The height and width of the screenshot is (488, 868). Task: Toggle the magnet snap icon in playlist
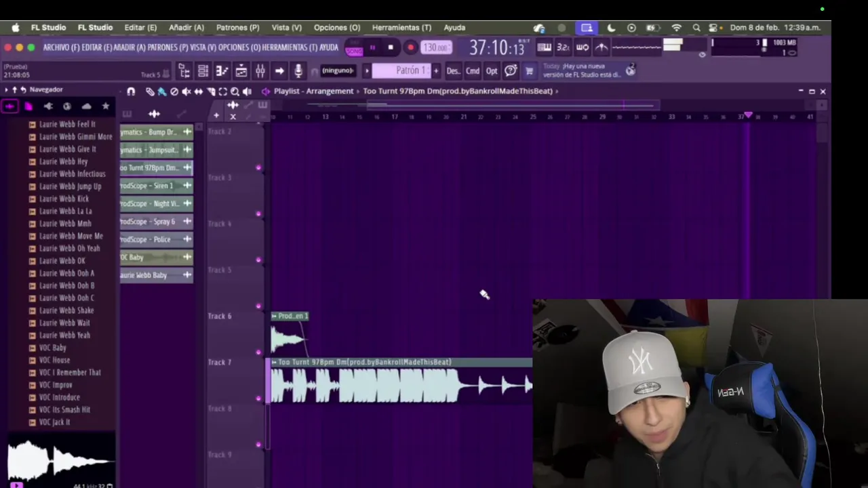point(131,91)
